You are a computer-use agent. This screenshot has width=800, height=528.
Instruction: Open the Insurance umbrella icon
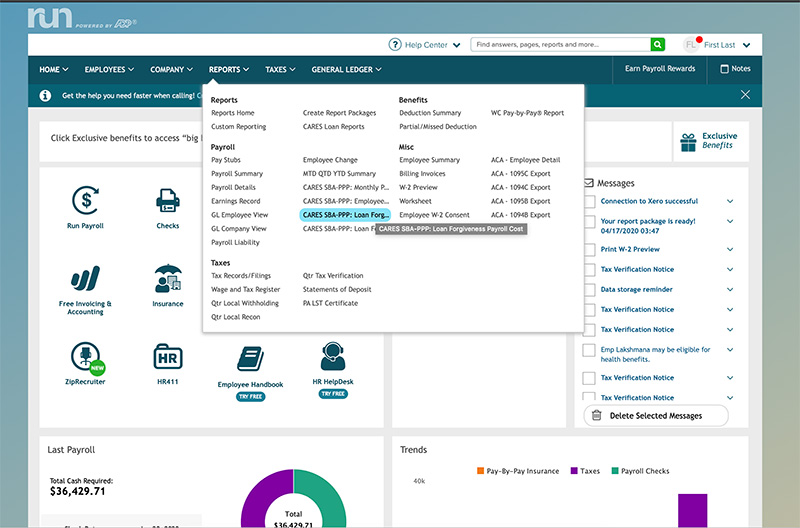click(168, 279)
